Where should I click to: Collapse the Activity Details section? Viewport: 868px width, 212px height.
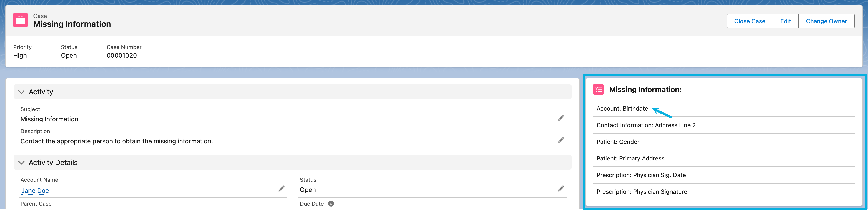(22, 163)
